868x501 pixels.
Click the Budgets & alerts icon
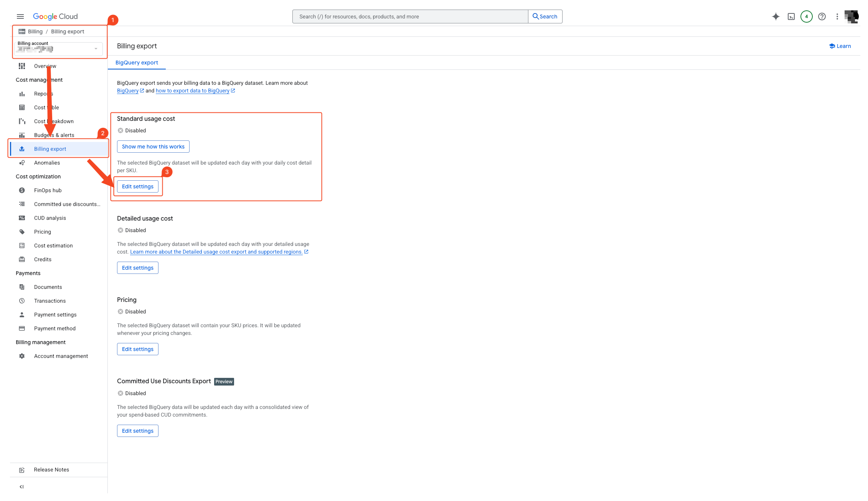(22, 135)
